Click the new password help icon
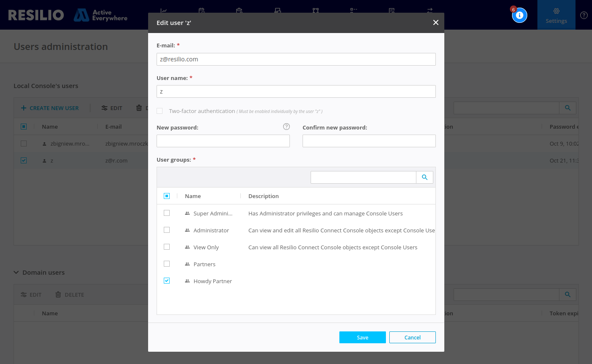This screenshot has height=364, width=592. tap(286, 127)
